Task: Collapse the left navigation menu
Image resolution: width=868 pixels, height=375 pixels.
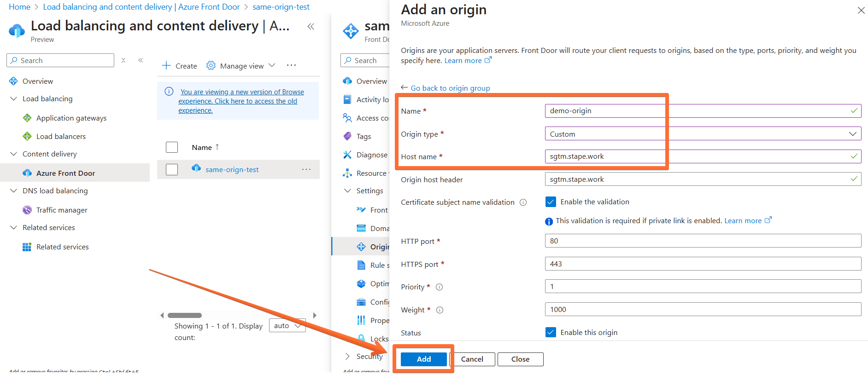Action: tap(141, 60)
